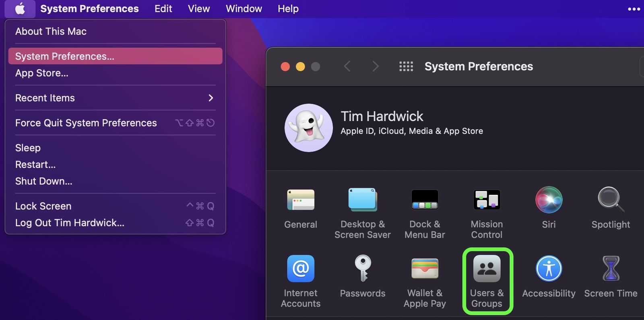
Task: Choose Force Quit System Preferences
Action: coord(86,123)
